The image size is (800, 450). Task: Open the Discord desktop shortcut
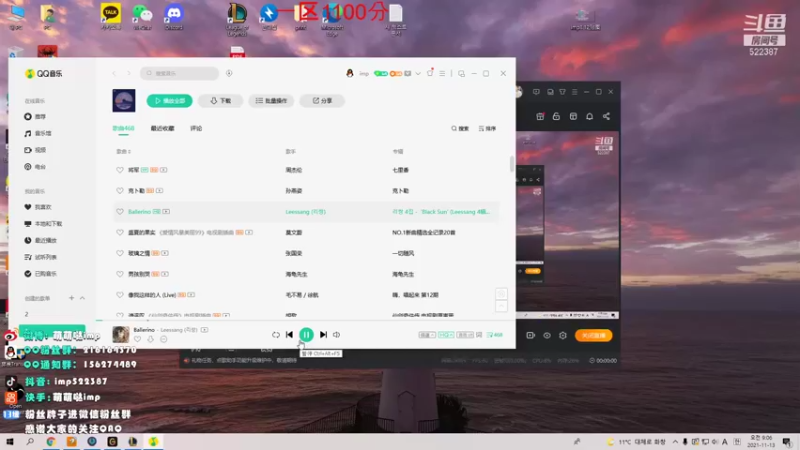[174, 16]
